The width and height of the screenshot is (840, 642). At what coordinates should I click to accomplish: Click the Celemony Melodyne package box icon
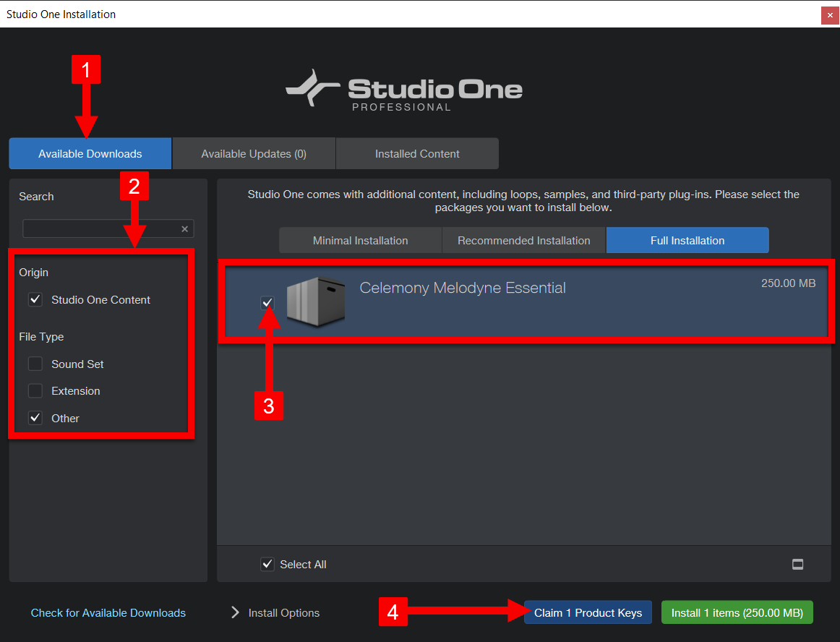tap(316, 302)
